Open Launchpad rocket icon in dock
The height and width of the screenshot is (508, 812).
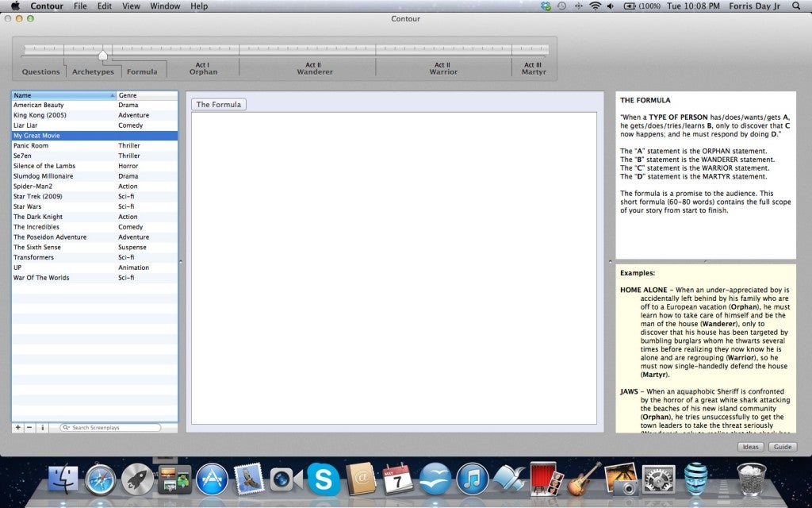[x=137, y=479]
